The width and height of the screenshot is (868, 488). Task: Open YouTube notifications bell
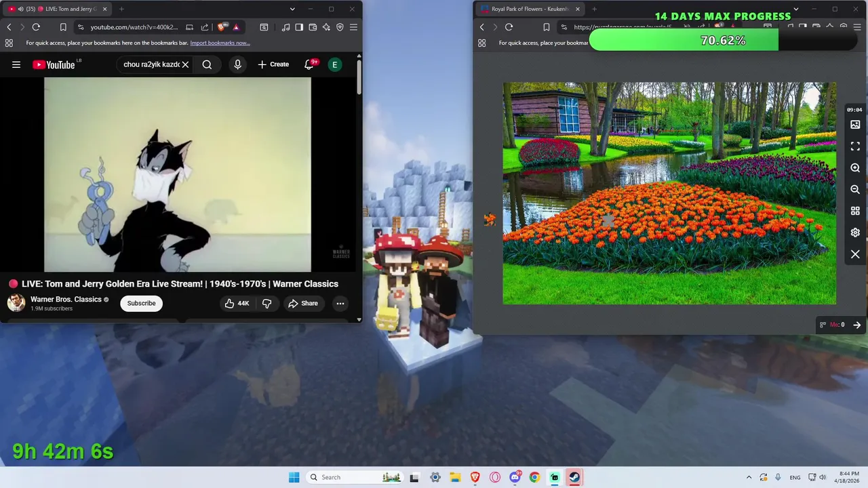[309, 64]
